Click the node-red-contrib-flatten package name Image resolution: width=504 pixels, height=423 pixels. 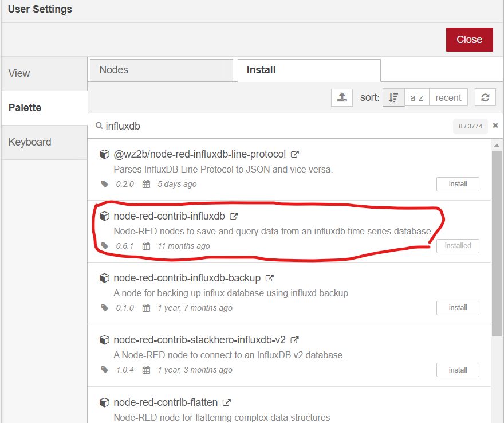(166, 402)
